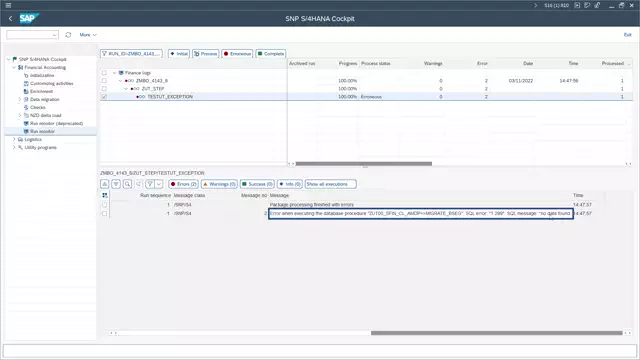Filter runs by Complete status
The width and height of the screenshot is (640, 360).
click(271, 53)
